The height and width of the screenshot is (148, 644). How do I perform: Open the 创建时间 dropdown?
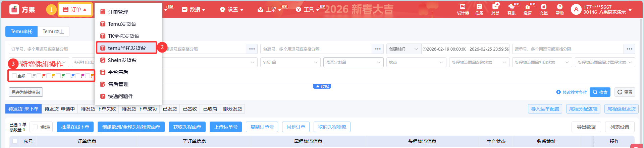404,49
